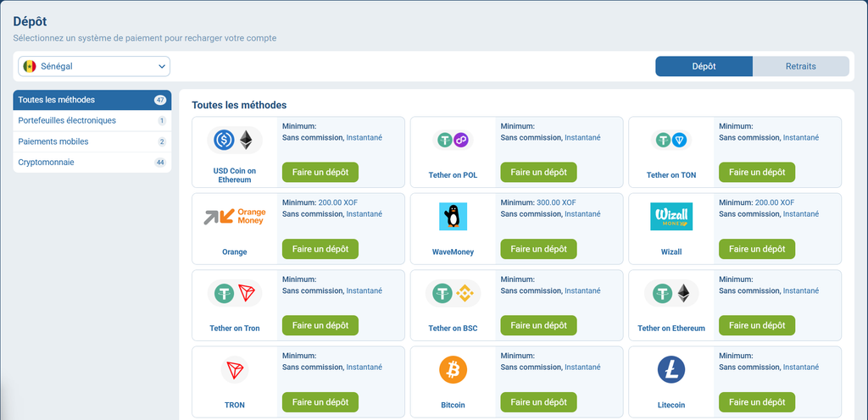Screen dimensions: 868x420
Task: Click Faire un dépôt for Tether on POL
Action: pos(538,172)
